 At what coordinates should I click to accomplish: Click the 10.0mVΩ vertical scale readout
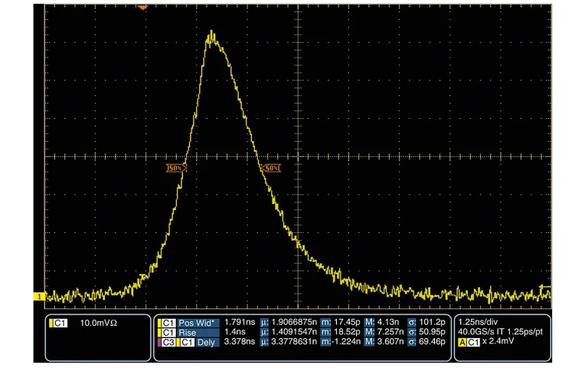pos(99,323)
